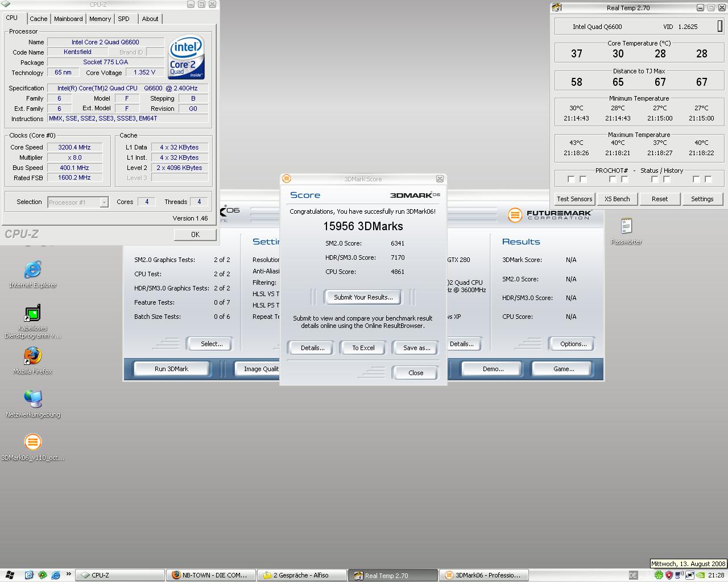The width and height of the screenshot is (728, 582).
Task: Export the score with To Excel
Action: pos(363,348)
